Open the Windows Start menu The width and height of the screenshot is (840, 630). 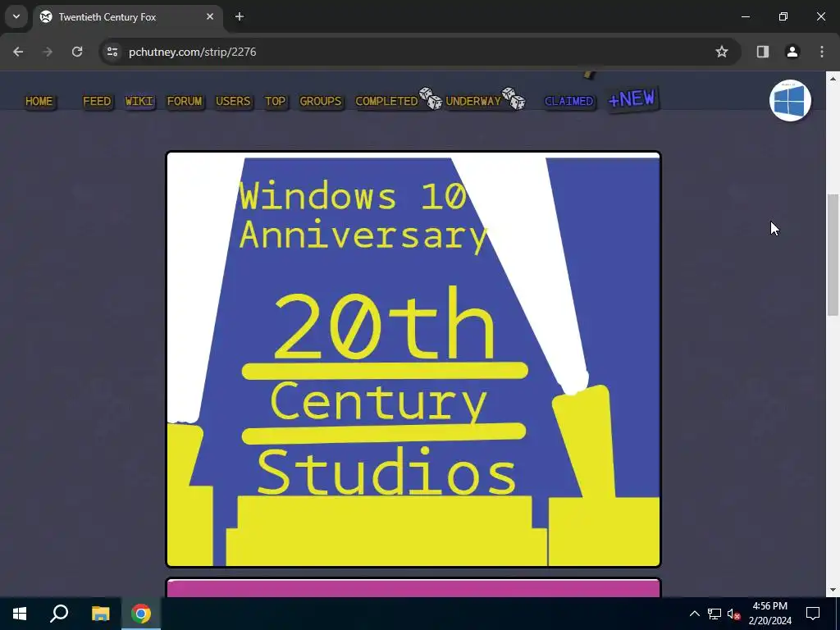click(20, 614)
